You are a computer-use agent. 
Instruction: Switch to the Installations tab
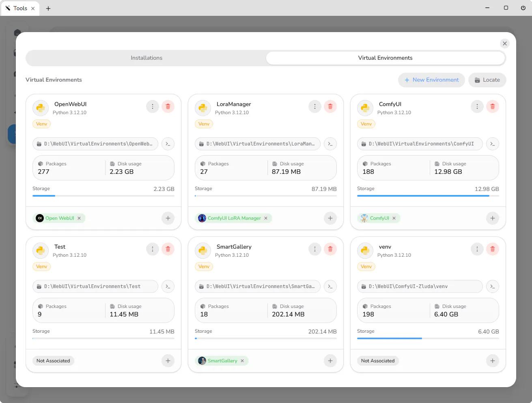[x=146, y=58]
